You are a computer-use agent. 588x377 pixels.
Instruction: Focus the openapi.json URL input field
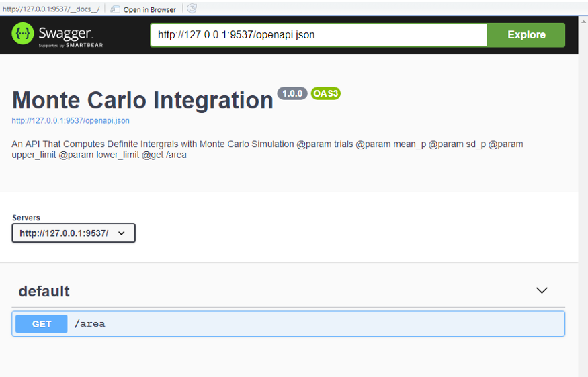tap(319, 35)
